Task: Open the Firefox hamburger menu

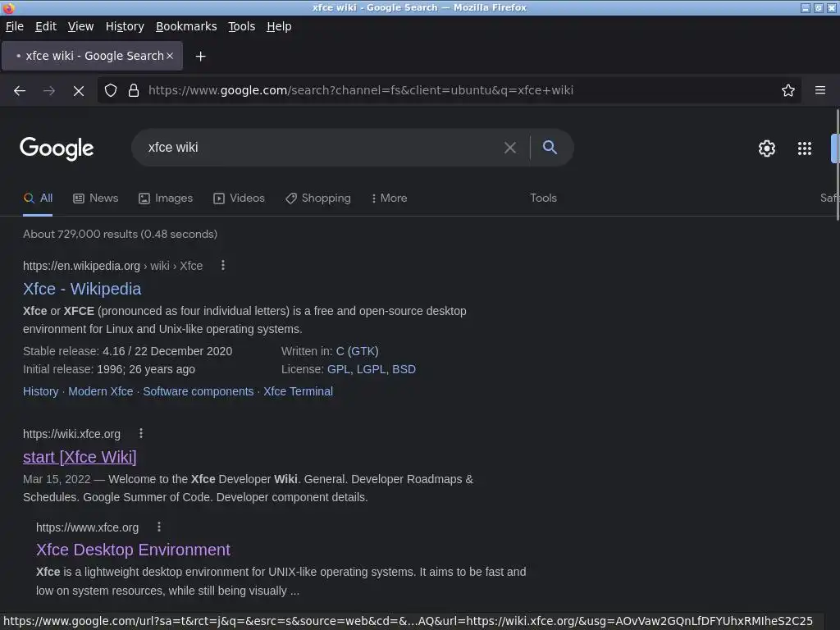Action: tap(820, 90)
